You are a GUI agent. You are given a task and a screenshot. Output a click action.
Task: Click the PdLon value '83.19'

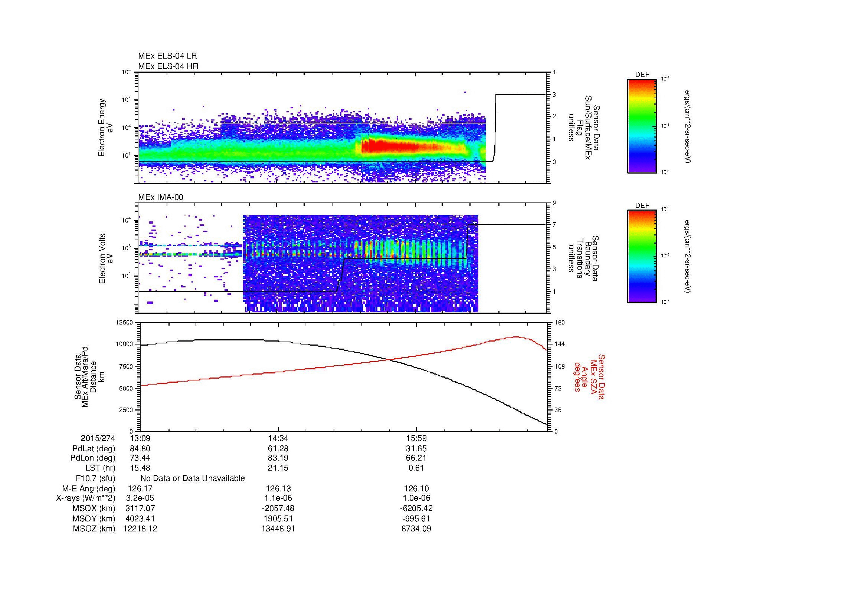coord(278,458)
